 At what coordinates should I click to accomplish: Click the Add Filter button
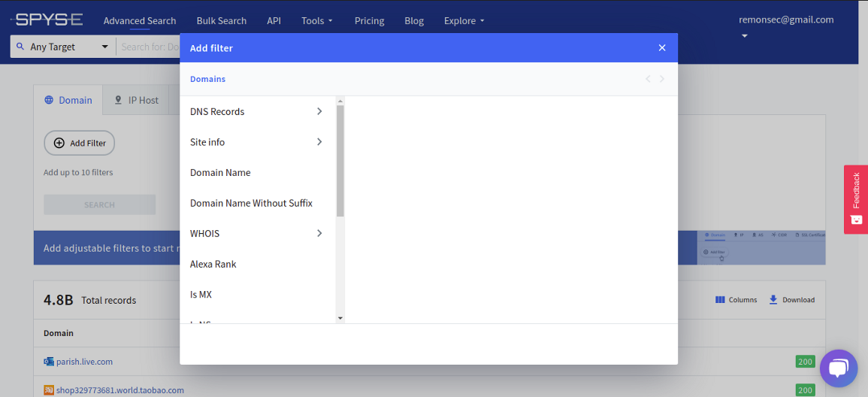click(79, 143)
